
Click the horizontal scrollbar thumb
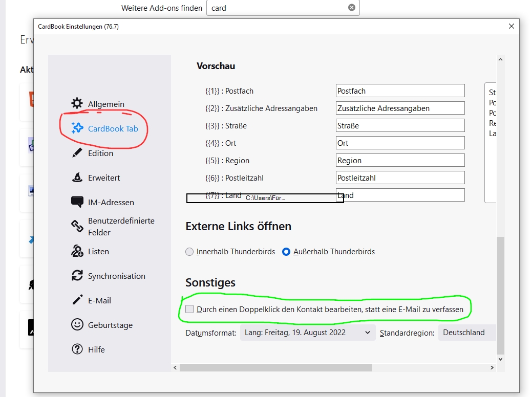pyautogui.click(x=276, y=367)
